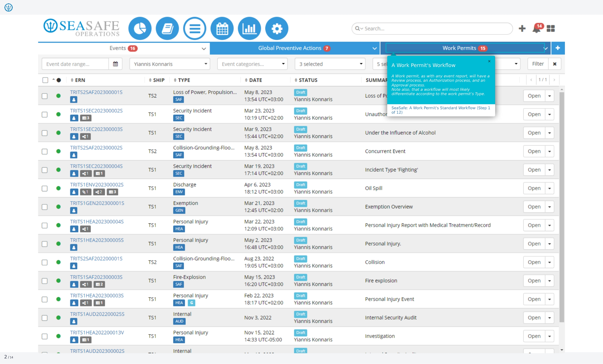Tick checkbox for the Oil Spill event row
This screenshot has width=603, height=364.
click(x=44, y=188)
